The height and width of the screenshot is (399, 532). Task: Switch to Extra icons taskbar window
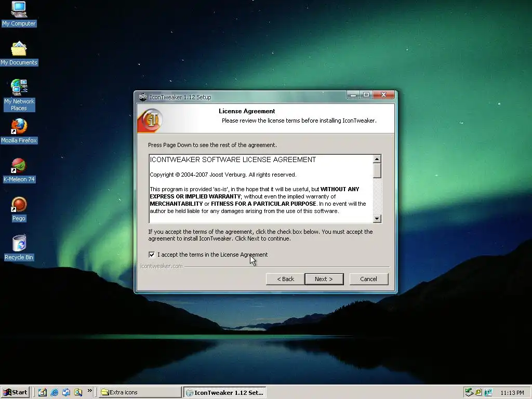[140, 392]
